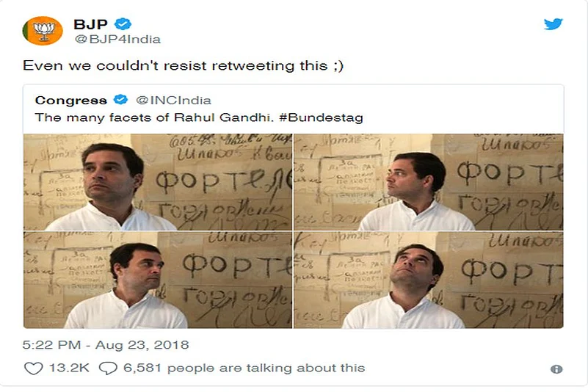The image size is (588, 392).
Task: Open the tweet timestamp 5:22 PM - Aug 23, 2018
Action: pyautogui.click(x=106, y=344)
